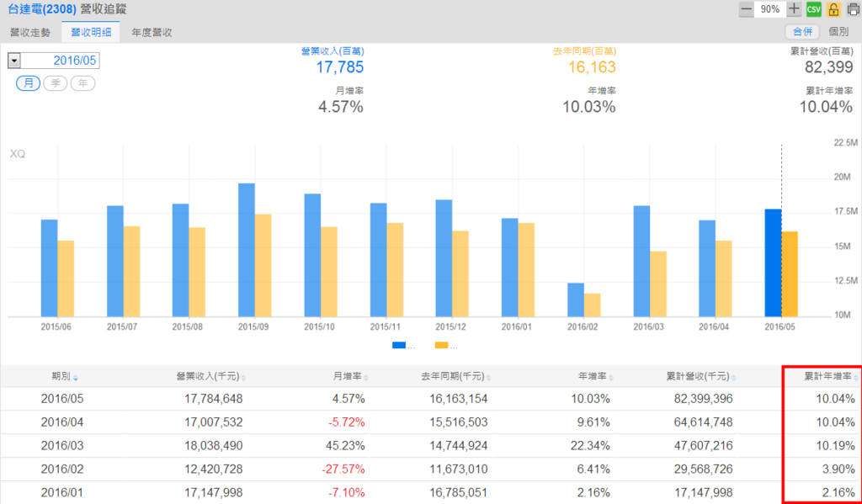This screenshot has width=862, height=504.
Task: Click the last-year value 11,673,010
Action: point(459,469)
